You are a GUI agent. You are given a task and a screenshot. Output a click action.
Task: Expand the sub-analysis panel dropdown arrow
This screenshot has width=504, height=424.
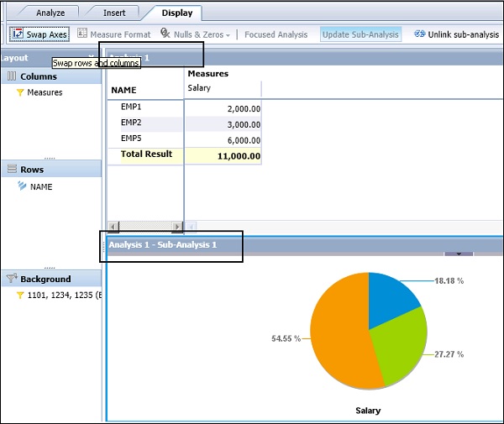[x=459, y=254]
